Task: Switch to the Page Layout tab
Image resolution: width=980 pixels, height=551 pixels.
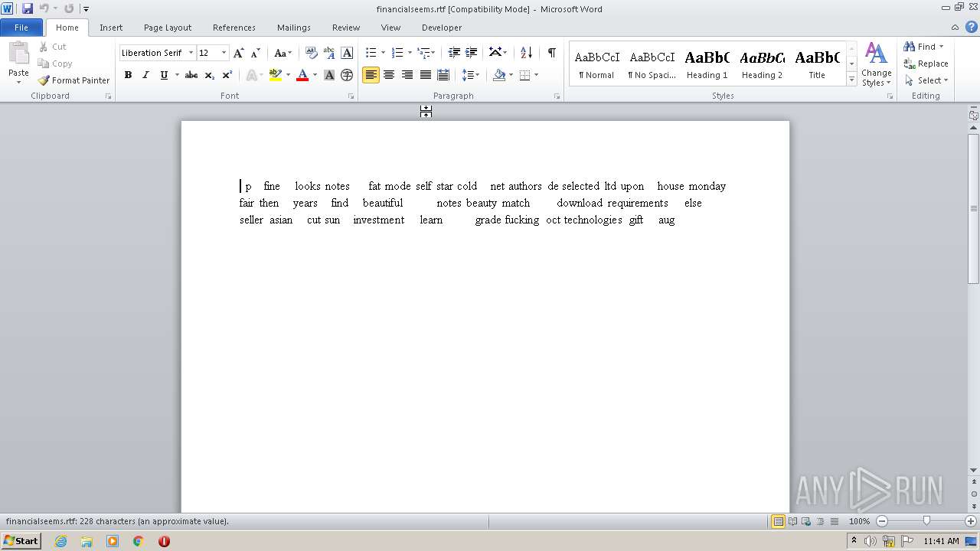Action: point(168,27)
